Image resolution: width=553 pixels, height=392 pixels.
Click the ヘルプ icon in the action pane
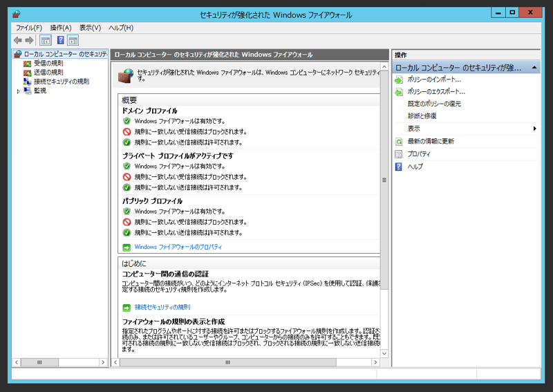(399, 167)
